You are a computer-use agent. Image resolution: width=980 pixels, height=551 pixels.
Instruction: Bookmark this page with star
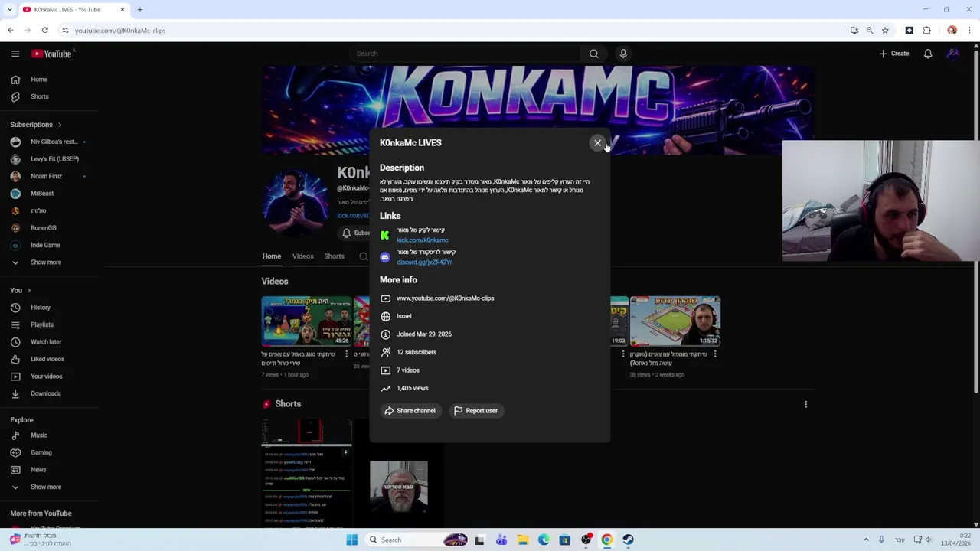885,31
